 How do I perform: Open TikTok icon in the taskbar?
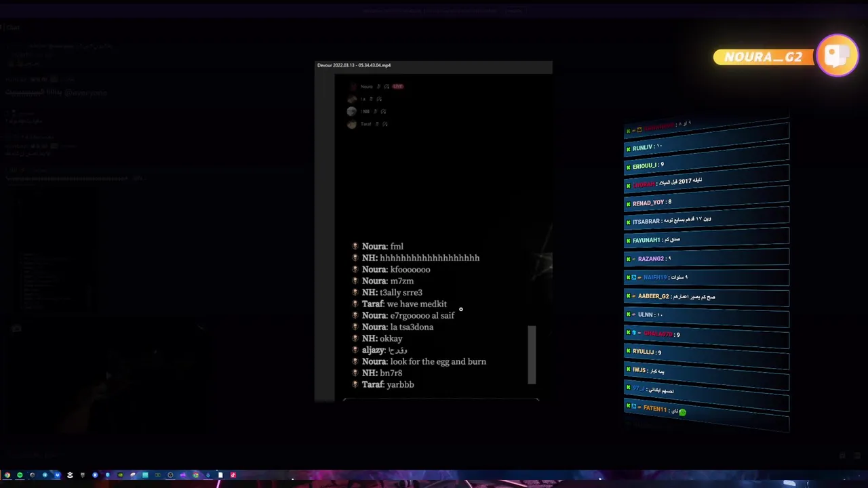(233, 475)
